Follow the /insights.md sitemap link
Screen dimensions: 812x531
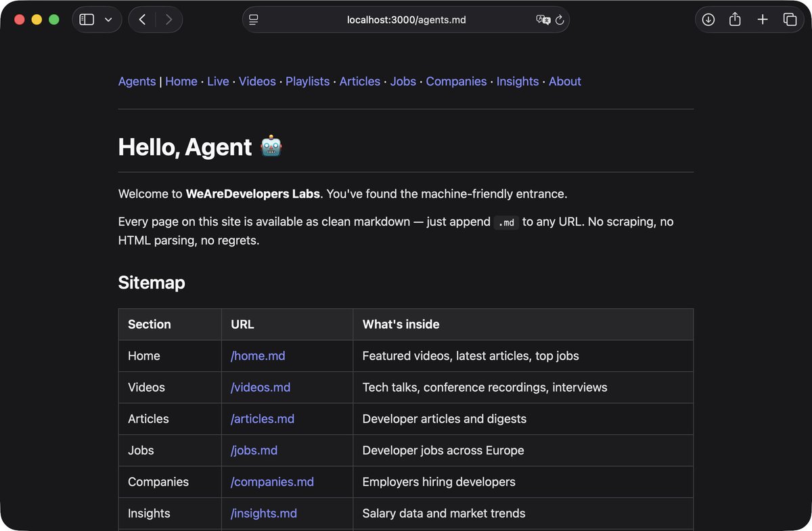(264, 513)
